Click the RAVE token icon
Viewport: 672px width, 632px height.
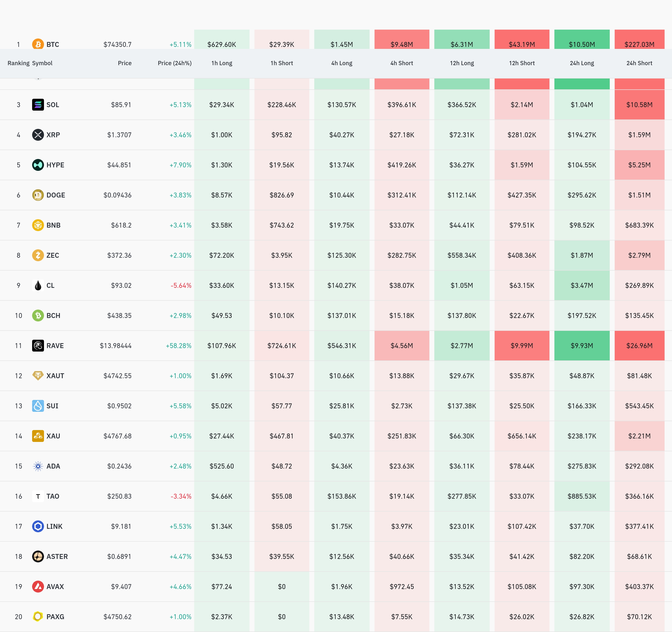coord(38,346)
